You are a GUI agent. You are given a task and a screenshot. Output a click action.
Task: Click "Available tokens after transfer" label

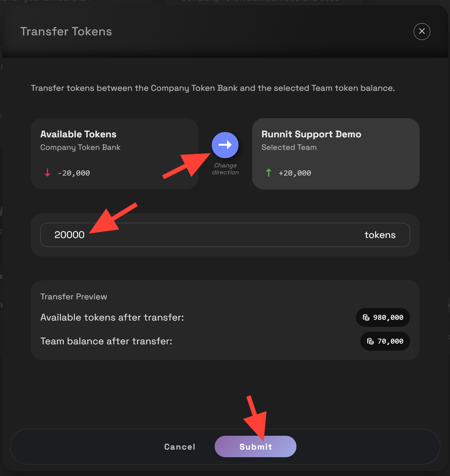coord(112,318)
